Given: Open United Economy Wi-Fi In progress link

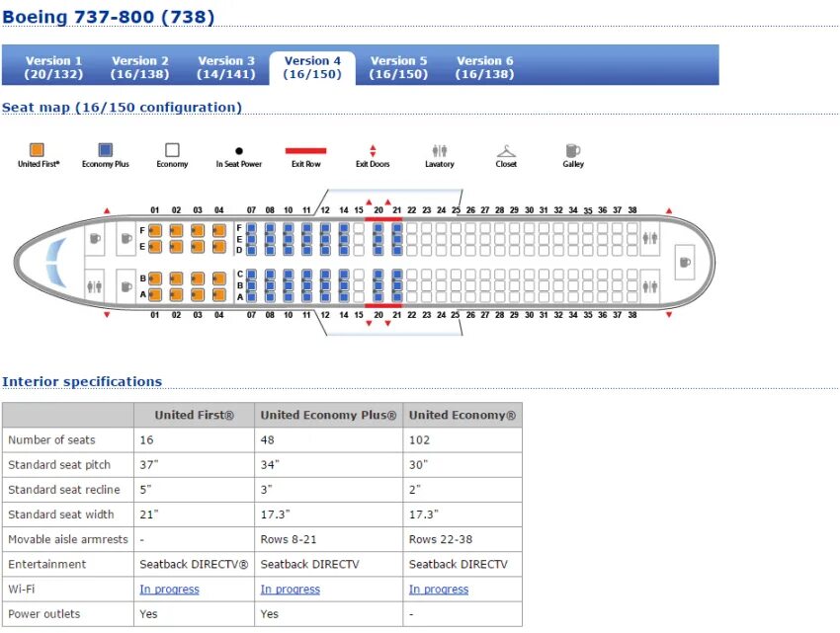Looking at the screenshot, I should pos(439,590).
